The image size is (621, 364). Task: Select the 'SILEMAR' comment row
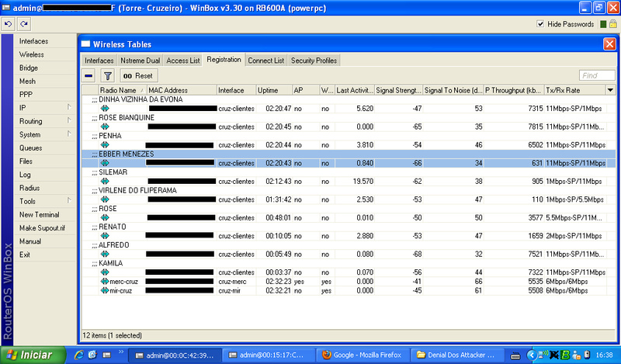tap(349, 172)
